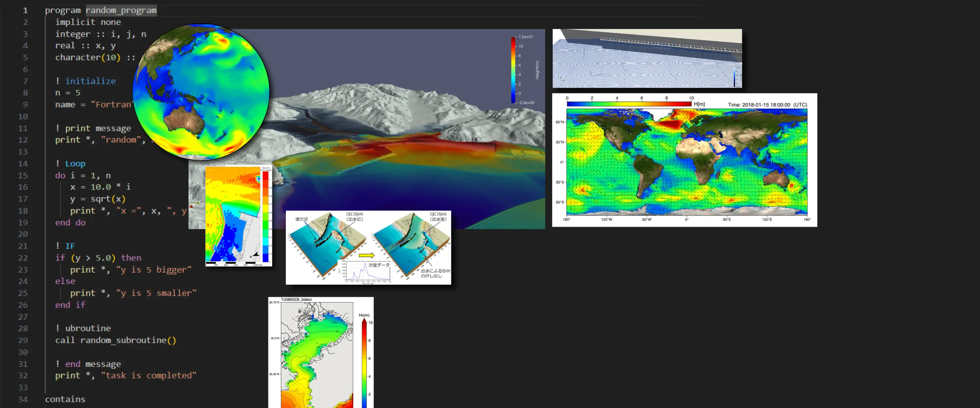Click line number 15 in the gutter

(23, 175)
